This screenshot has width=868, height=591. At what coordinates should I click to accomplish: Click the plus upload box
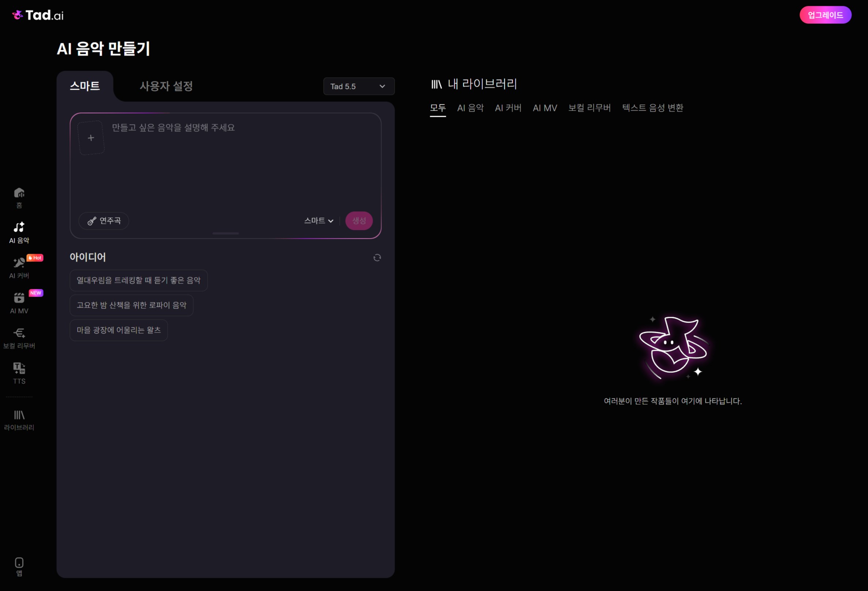(91, 138)
